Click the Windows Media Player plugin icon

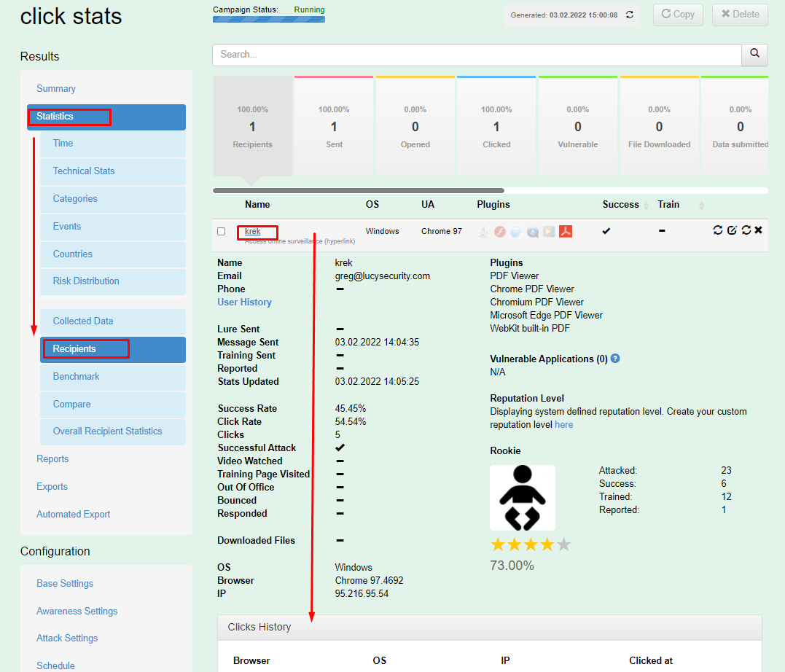549,231
